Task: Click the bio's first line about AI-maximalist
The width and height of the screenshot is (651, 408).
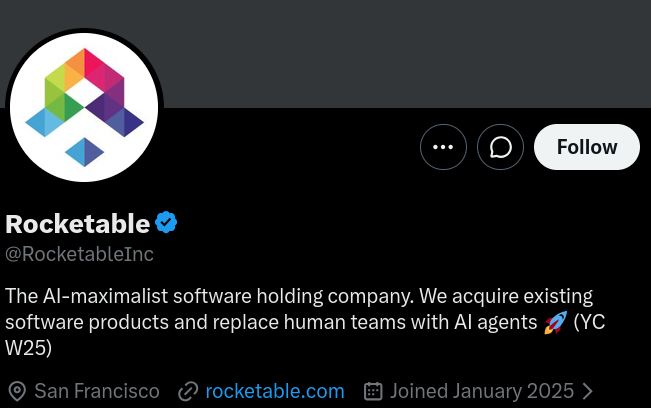Action: point(299,296)
